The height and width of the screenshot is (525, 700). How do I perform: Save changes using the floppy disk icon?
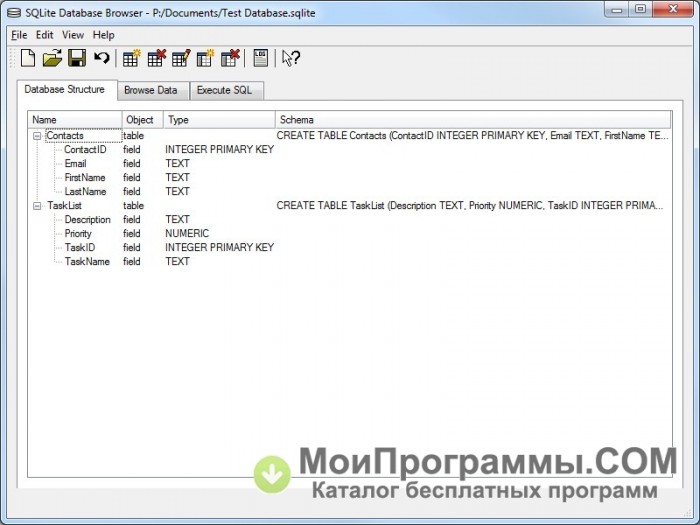[77, 58]
